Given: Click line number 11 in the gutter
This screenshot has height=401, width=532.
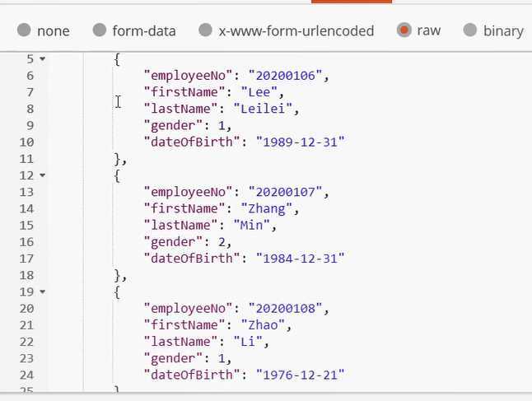Looking at the screenshot, I should (x=26, y=158).
